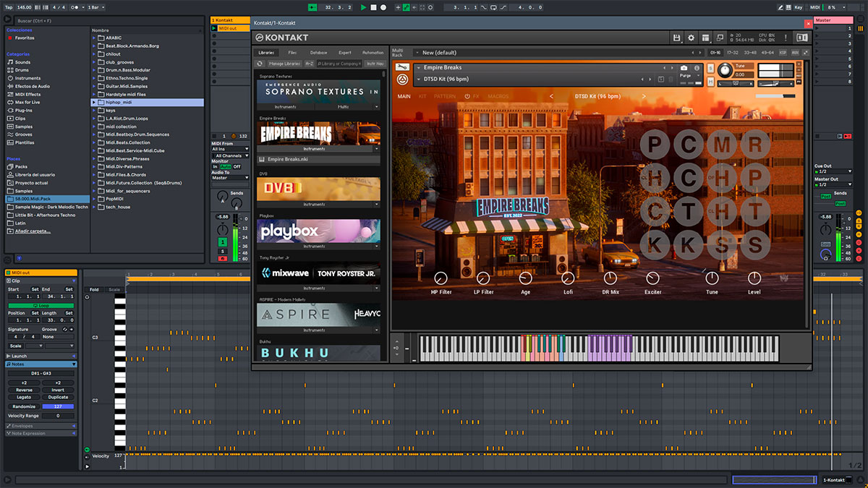Switch to the Database tab in Kontakt

pos(318,53)
